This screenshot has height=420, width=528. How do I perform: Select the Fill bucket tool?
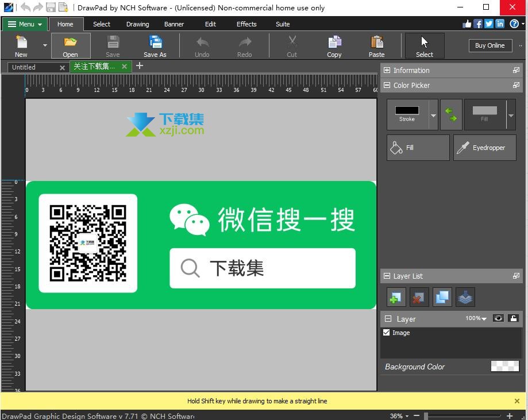pos(418,148)
